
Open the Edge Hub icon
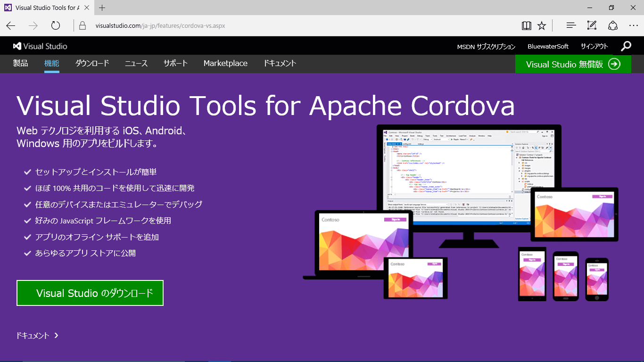tap(571, 25)
